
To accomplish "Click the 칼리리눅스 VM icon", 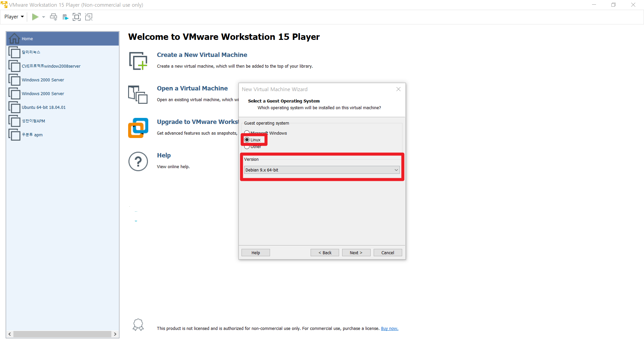I will point(14,52).
